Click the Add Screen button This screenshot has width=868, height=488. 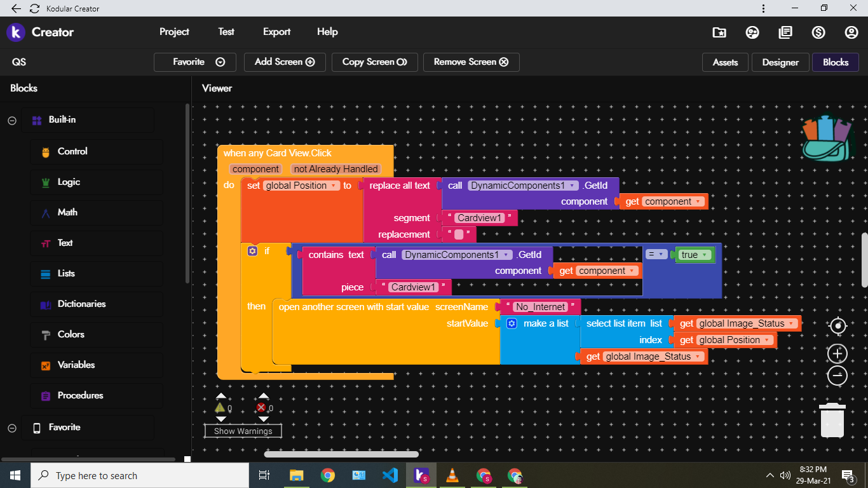284,62
